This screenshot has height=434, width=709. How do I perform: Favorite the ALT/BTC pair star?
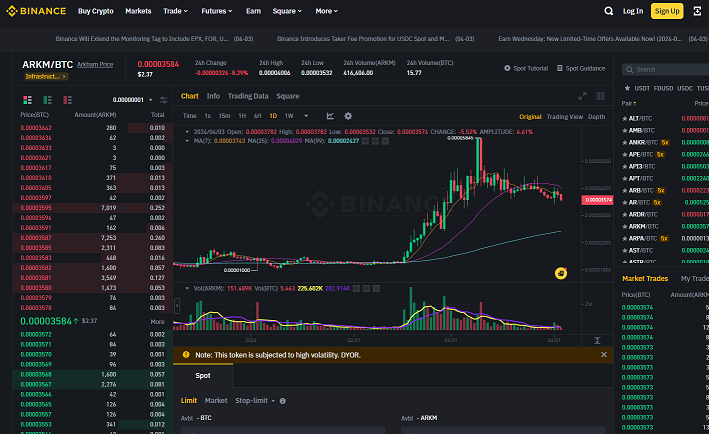[x=625, y=118]
